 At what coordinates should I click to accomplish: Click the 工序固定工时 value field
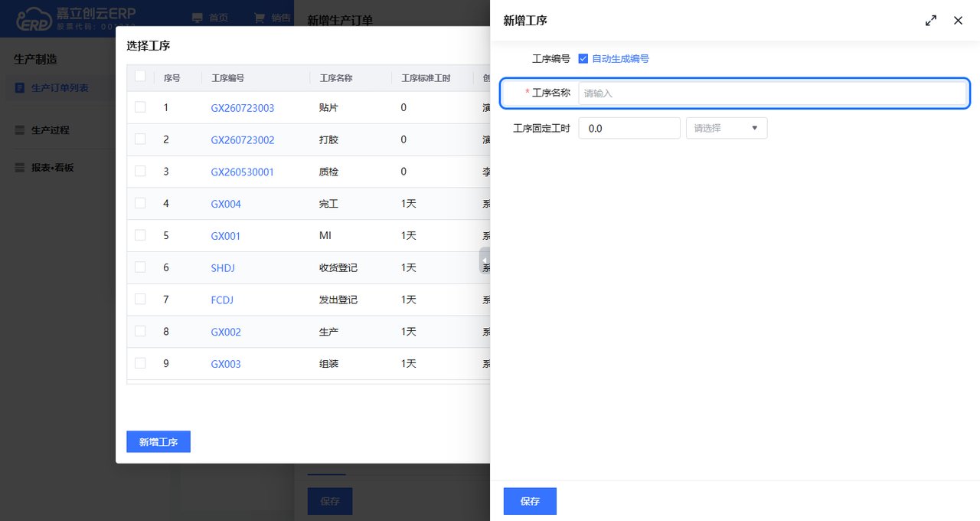(629, 128)
